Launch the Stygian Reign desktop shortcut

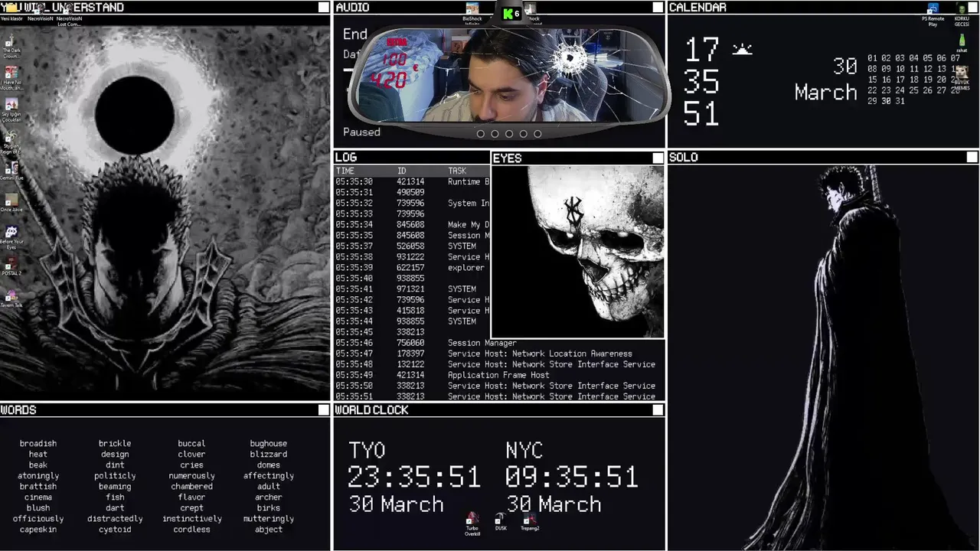[x=11, y=142]
